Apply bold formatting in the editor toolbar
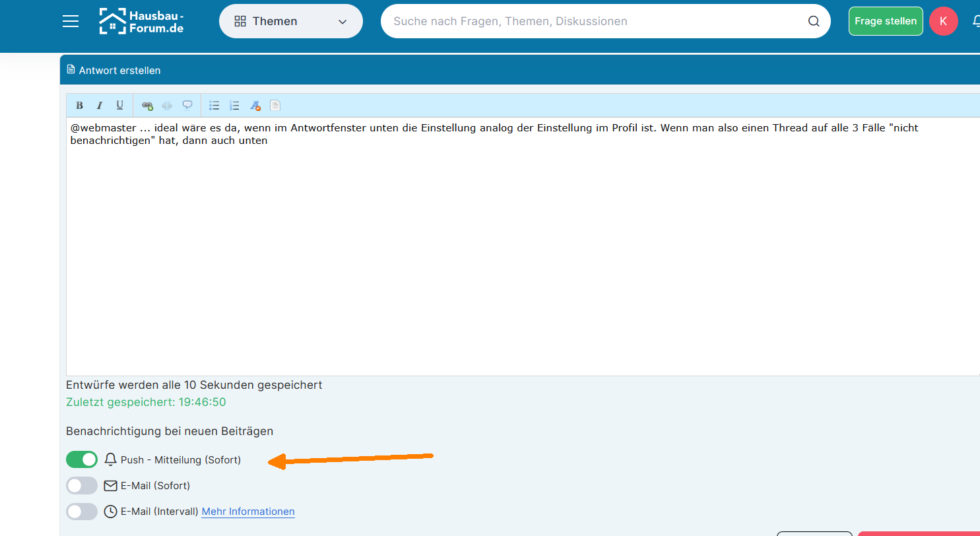 [79, 105]
